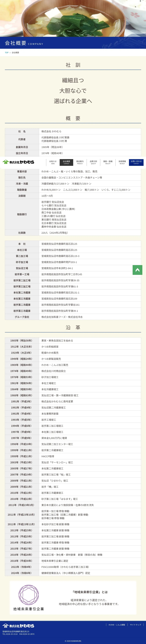Open the わかめ・こんぶ直販 footer link
Viewport: 146px width, 644px height.
tap(117, 625)
